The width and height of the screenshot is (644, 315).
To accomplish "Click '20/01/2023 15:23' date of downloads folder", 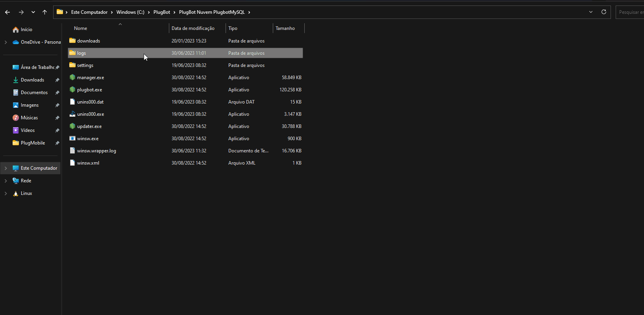I will 189,41.
